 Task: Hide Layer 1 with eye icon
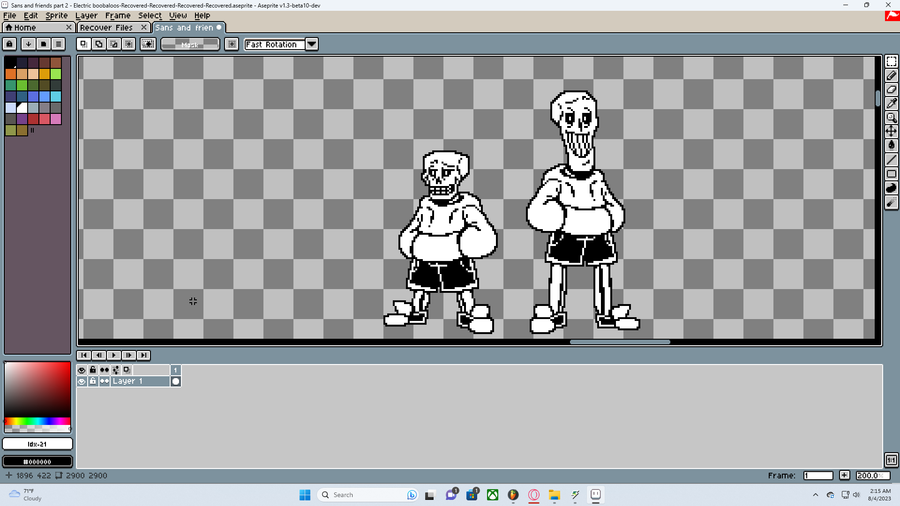pos(82,381)
